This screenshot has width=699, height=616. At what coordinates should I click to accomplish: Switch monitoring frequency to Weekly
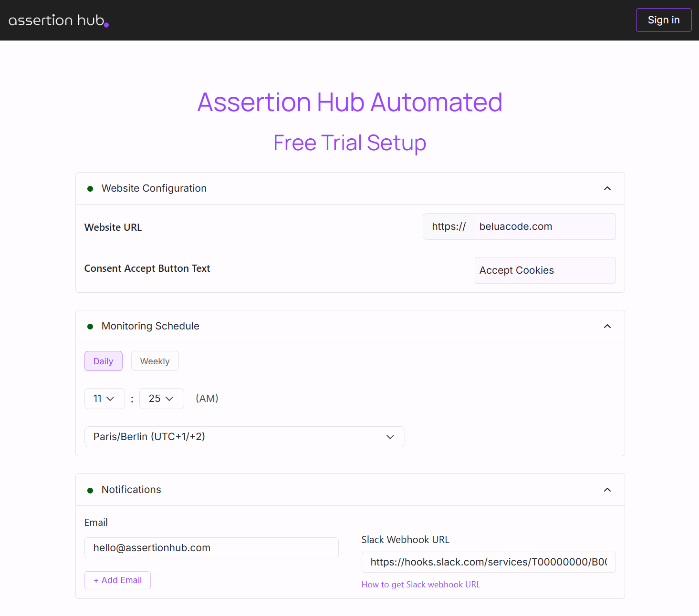[155, 361]
